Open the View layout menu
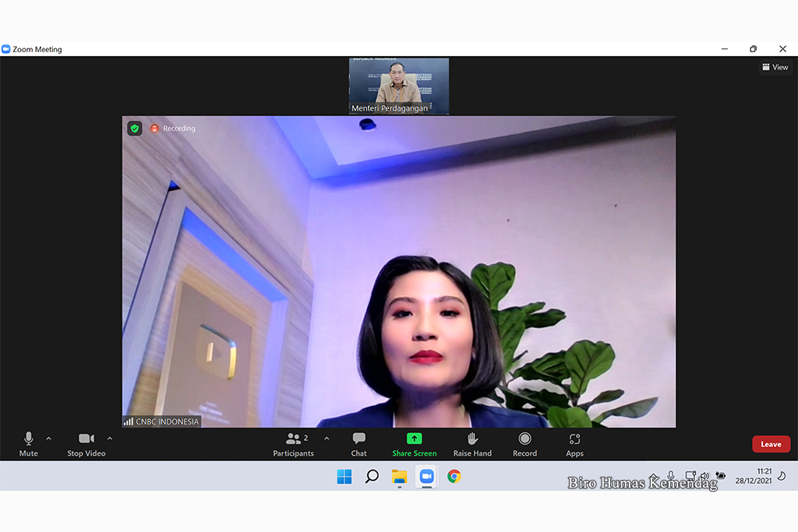798x532 pixels. coord(775,68)
